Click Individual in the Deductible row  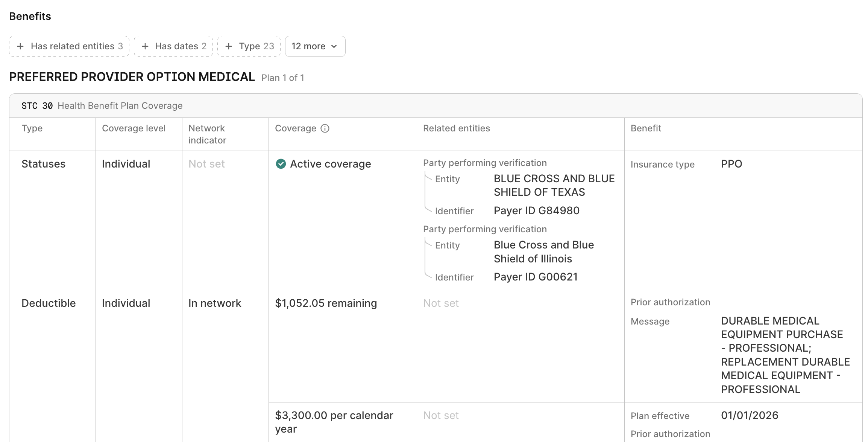pos(126,303)
